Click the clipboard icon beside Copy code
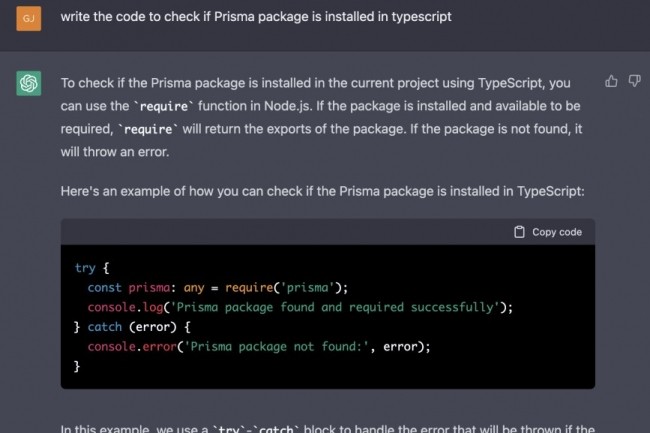This screenshot has width=650, height=433. (x=519, y=232)
